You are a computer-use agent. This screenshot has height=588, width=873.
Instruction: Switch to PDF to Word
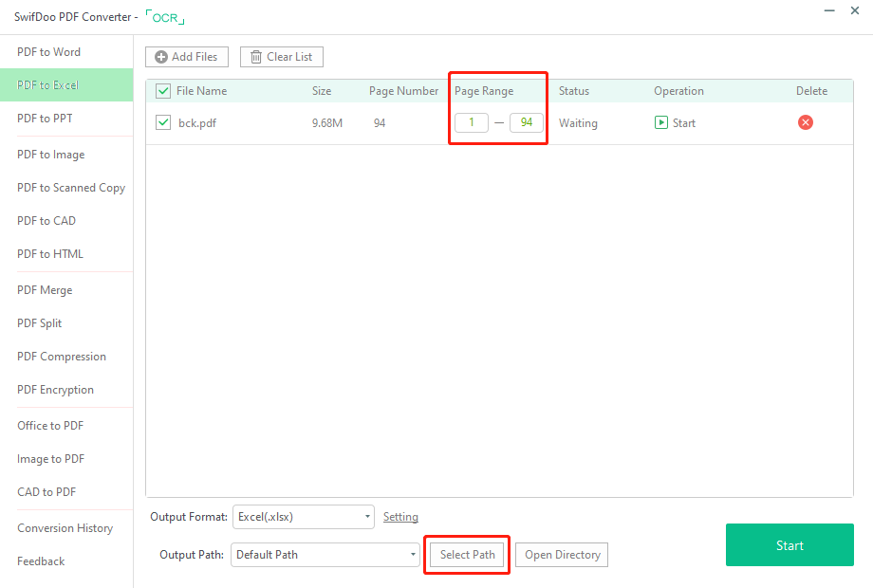(x=49, y=52)
